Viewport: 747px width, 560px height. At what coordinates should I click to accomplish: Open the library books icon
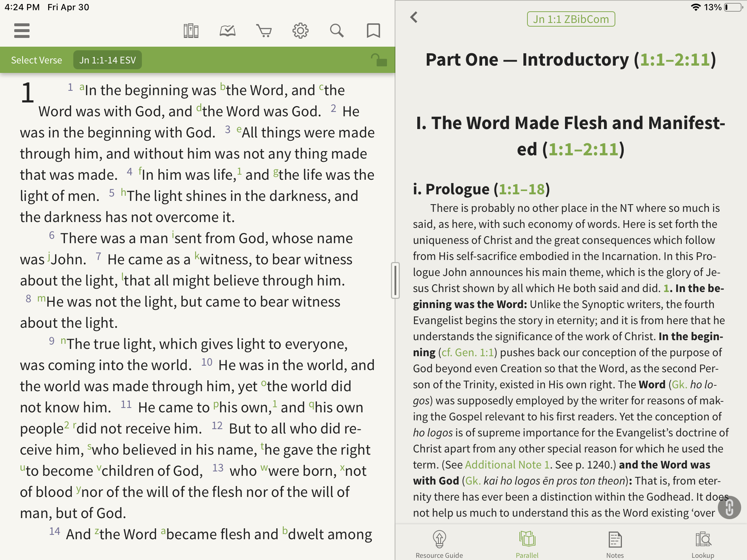pyautogui.click(x=191, y=31)
